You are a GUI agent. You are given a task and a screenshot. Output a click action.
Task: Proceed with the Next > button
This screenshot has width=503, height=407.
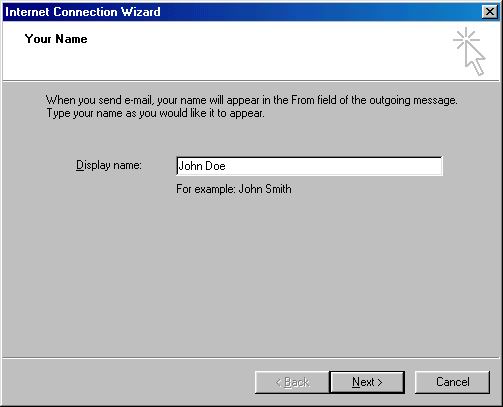click(x=367, y=382)
